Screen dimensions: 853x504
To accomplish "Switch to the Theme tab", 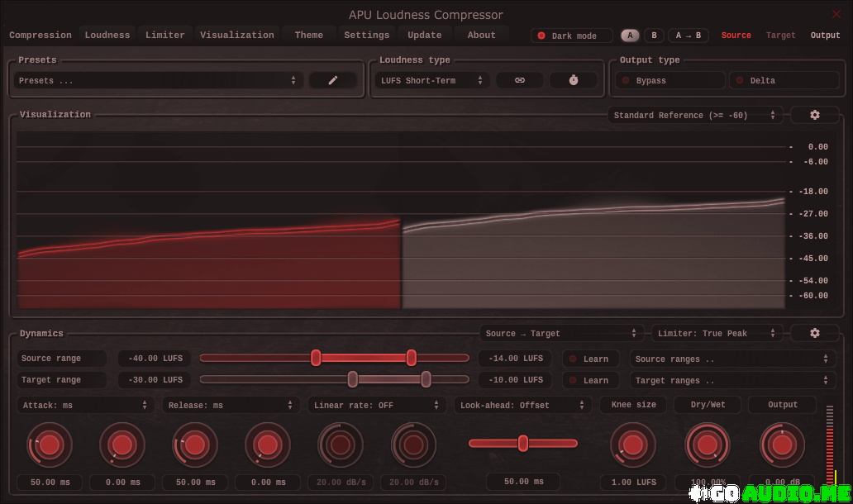I will (x=309, y=35).
